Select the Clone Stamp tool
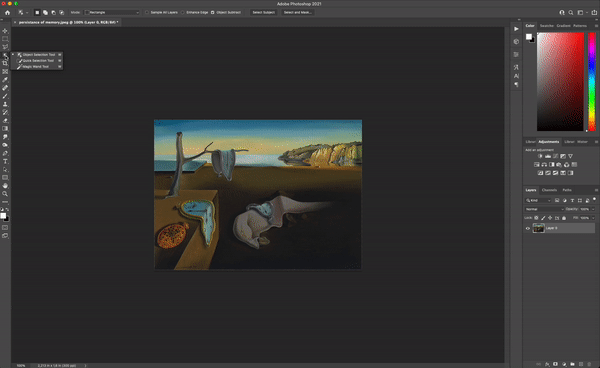Screen dimensions: 600x368 point(5,104)
